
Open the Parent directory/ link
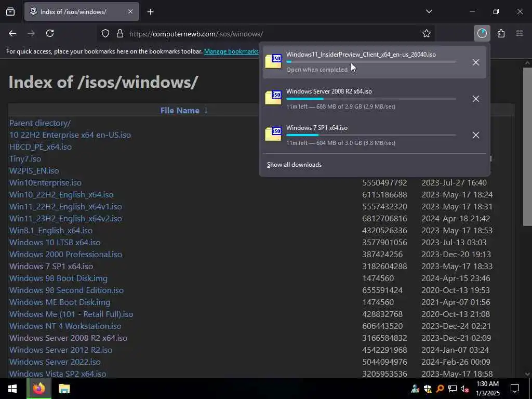40,123
